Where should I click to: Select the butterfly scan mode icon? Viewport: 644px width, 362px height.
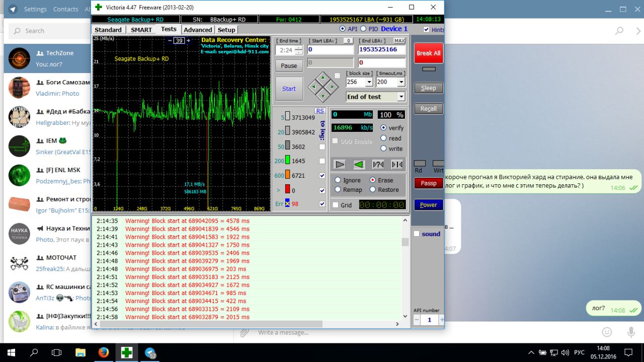(x=396, y=165)
